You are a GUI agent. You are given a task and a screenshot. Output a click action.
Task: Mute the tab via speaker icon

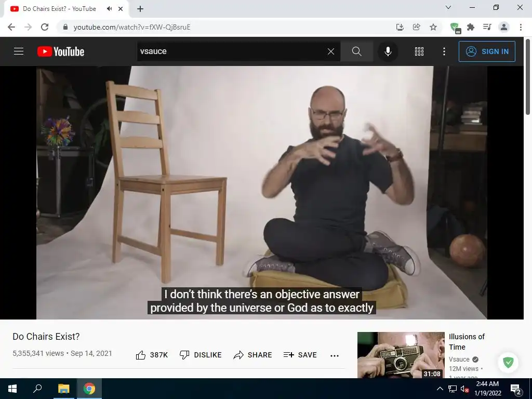[109, 9]
